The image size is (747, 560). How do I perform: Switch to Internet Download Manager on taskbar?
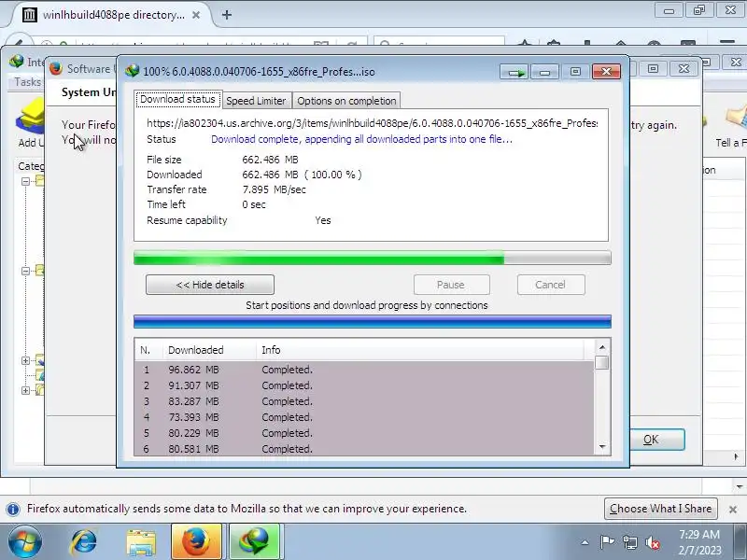[255, 542]
